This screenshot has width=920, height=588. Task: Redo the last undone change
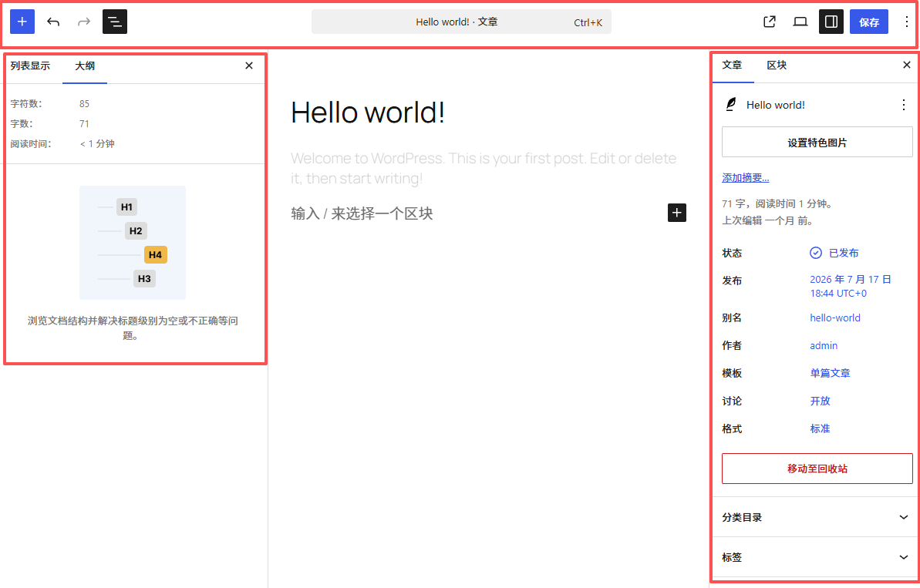(84, 22)
